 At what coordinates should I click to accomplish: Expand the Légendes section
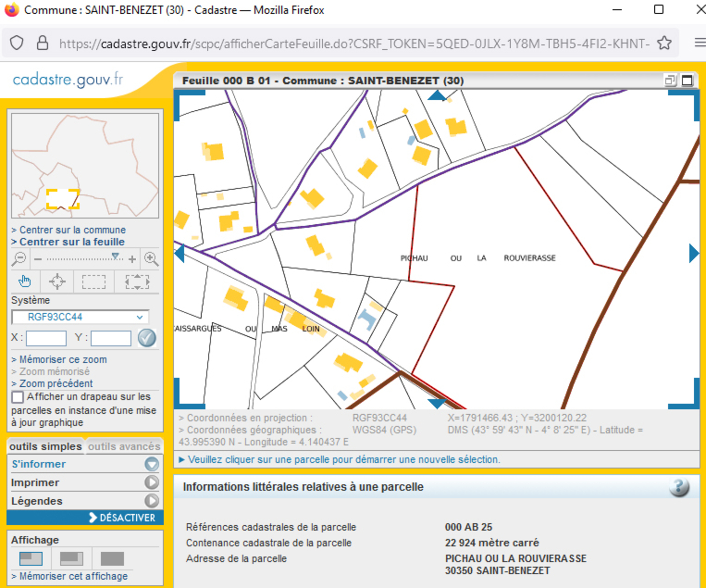pos(151,501)
